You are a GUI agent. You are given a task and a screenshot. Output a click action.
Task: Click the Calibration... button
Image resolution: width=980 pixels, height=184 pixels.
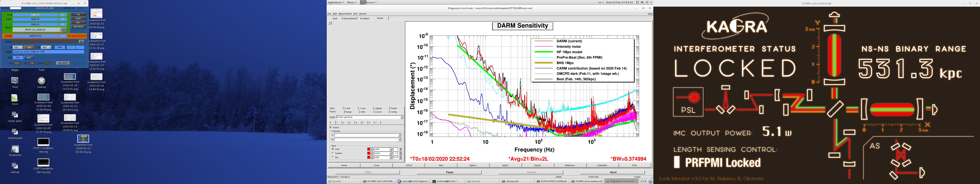(602, 165)
